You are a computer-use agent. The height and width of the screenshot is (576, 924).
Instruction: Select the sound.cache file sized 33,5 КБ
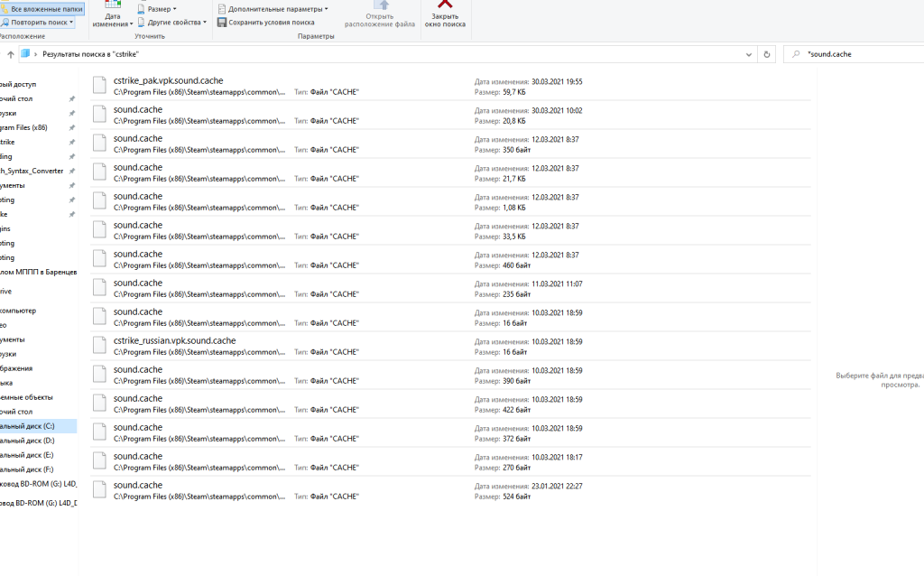pos(138,225)
